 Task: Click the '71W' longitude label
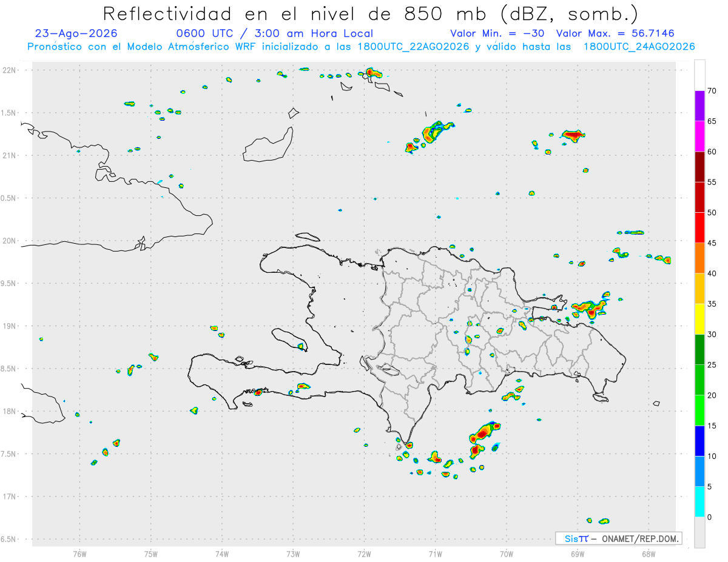[435, 554]
